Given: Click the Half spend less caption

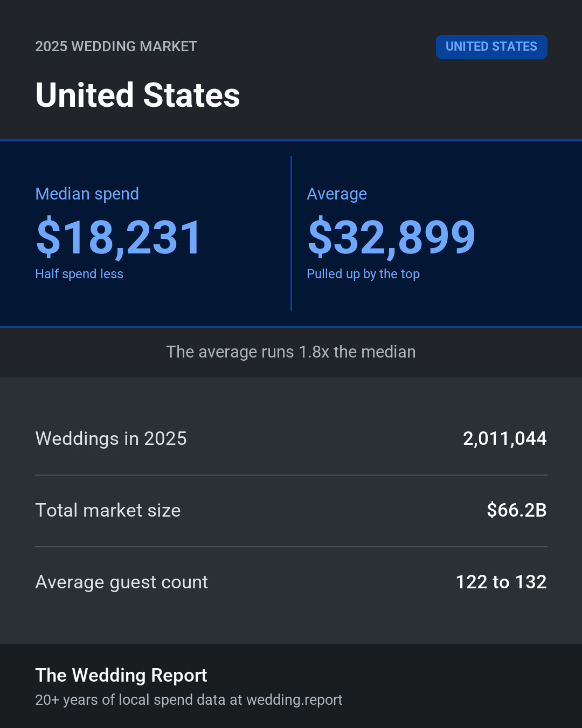Looking at the screenshot, I should pyautogui.click(x=79, y=274).
